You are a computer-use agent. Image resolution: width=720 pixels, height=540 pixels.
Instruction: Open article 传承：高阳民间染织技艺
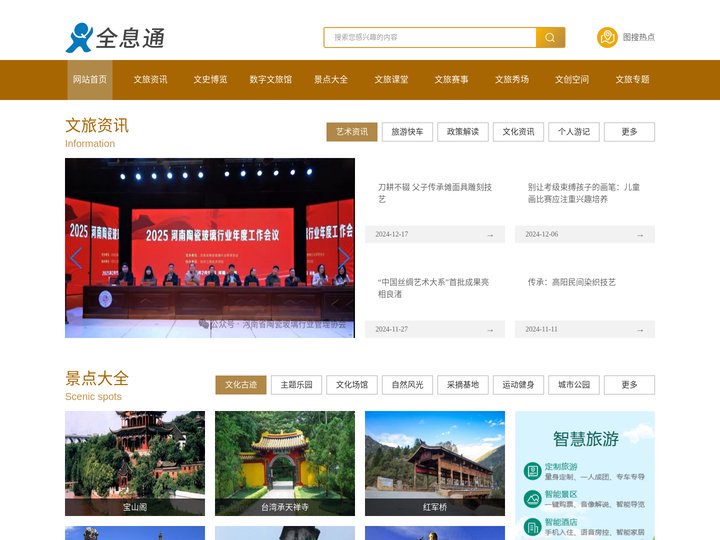click(x=572, y=282)
